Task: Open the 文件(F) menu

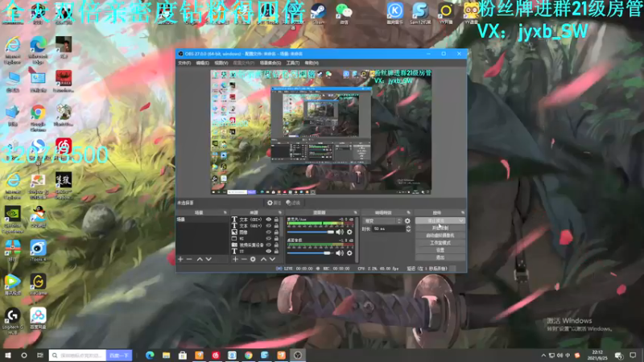Action: (184, 63)
